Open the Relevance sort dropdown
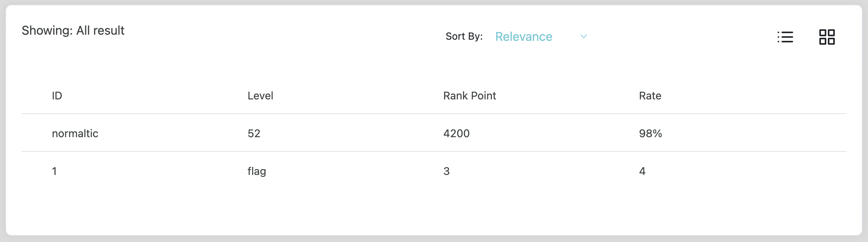868x242 pixels. 524,37
